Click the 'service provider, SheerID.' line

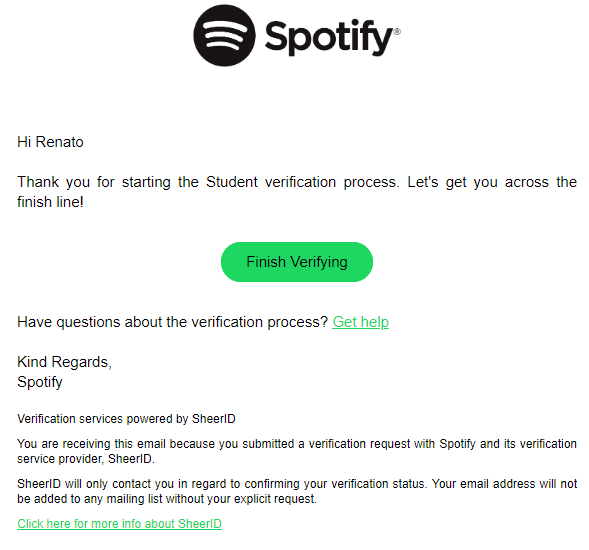pyautogui.click(x=86, y=459)
